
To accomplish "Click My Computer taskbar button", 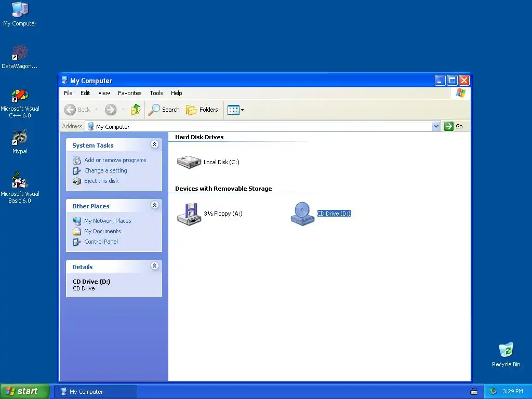I will point(96,392).
